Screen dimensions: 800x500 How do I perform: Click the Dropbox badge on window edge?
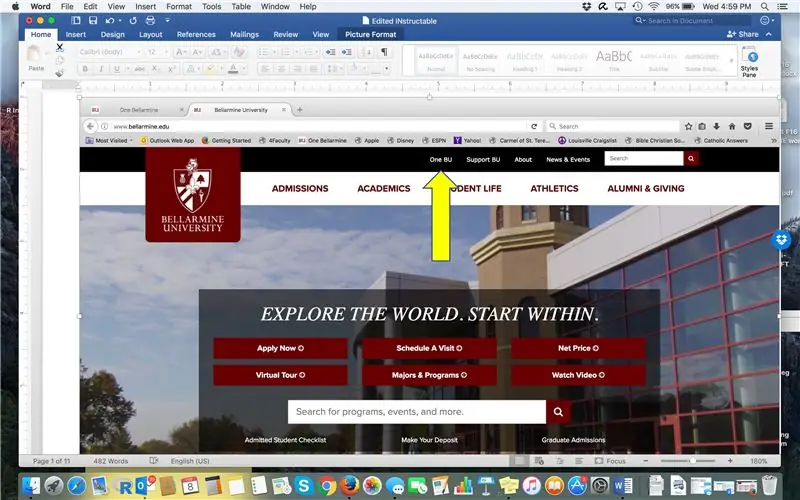tap(781, 239)
